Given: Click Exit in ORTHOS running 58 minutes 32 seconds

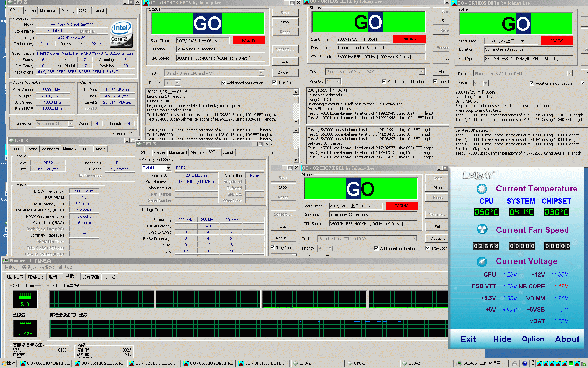Looking at the screenshot, I should pos(438,227).
